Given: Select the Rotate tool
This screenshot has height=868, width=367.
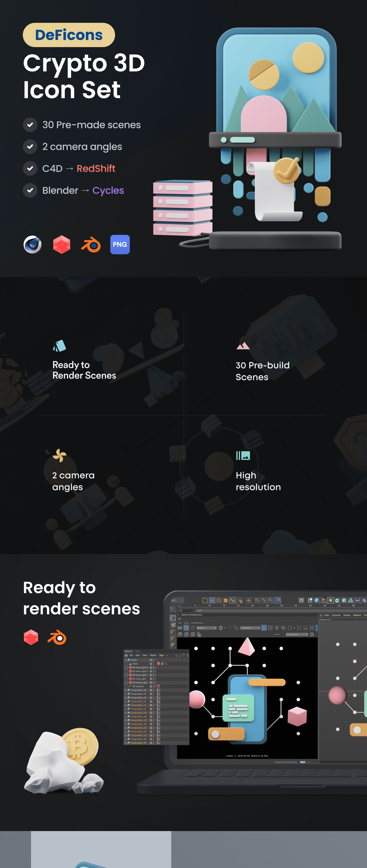Looking at the screenshot, I should pyautogui.click(x=219, y=600).
